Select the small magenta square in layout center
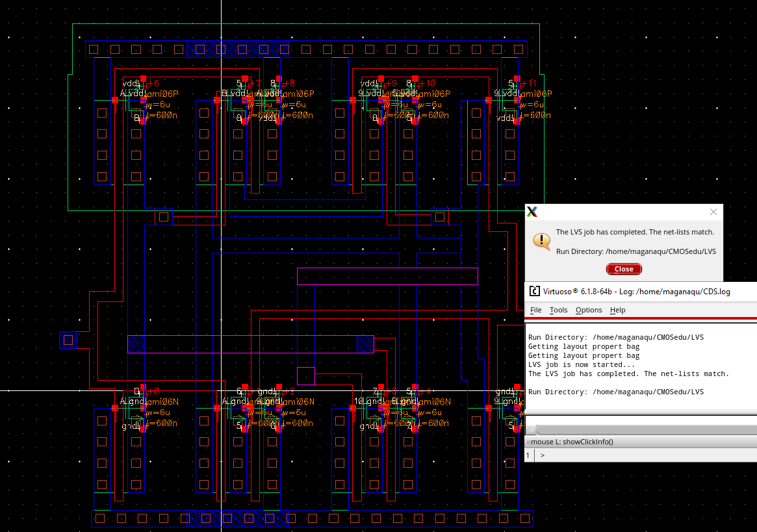Screen dimensions: 757x532 coord(305,375)
